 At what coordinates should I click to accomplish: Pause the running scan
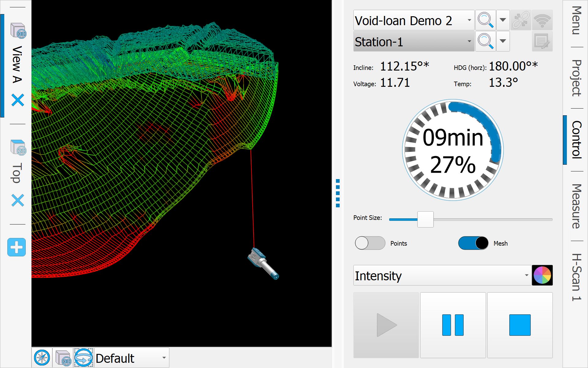453,325
